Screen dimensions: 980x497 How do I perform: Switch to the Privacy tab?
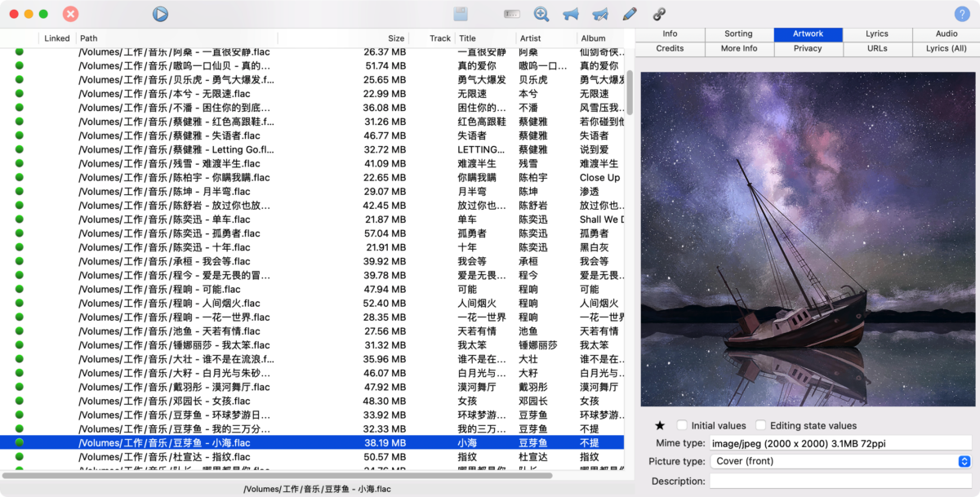[808, 49]
